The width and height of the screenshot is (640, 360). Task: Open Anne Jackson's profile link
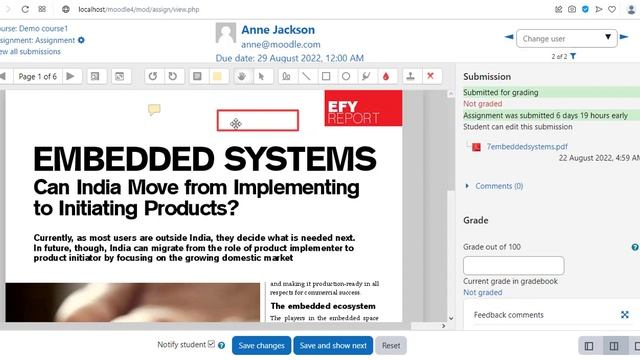pos(278,30)
